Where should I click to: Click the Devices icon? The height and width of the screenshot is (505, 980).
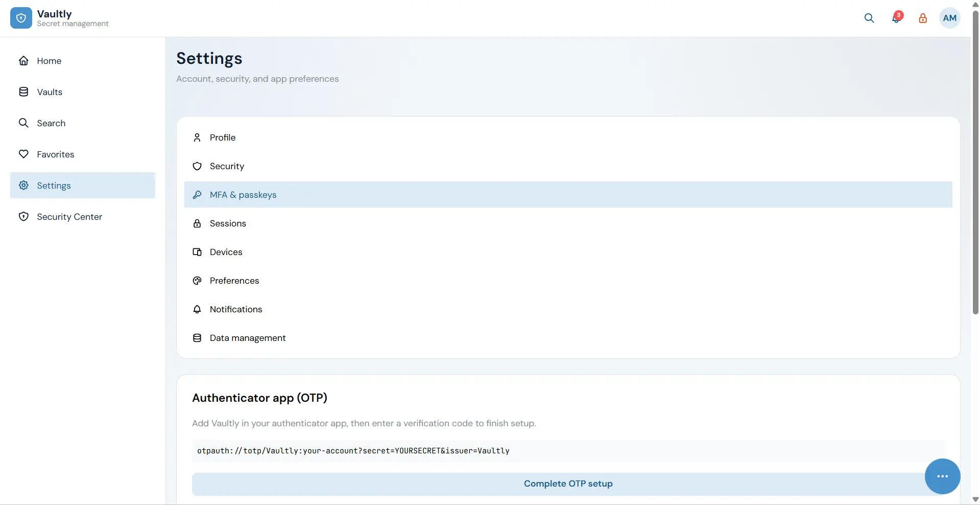click(197, 252)
